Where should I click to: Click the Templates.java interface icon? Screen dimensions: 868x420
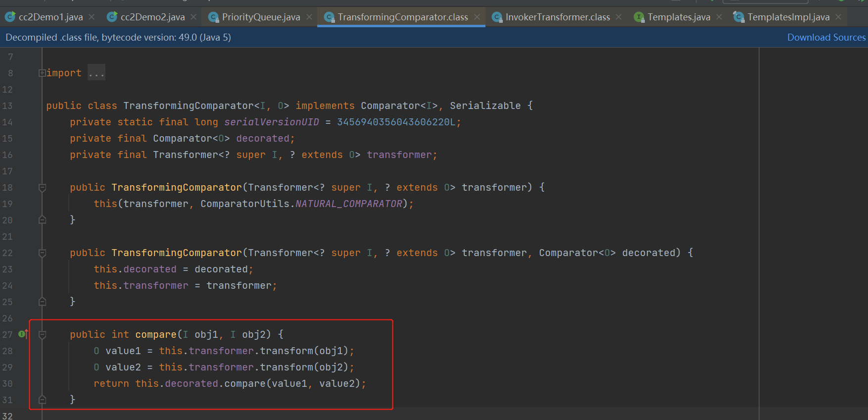639,17
